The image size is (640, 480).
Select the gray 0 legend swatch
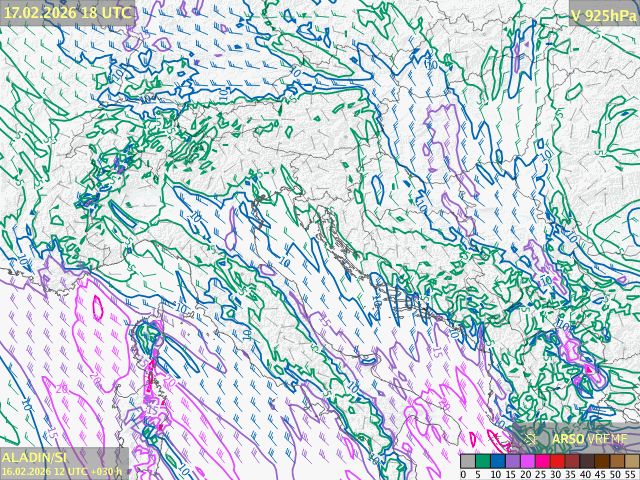467,461
